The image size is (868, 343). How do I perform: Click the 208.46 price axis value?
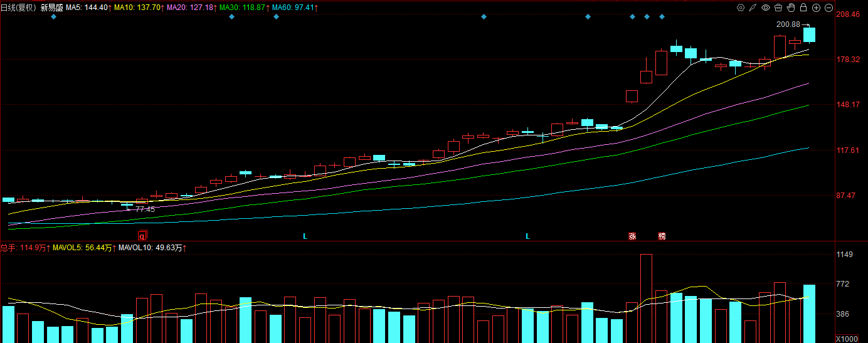848,14
